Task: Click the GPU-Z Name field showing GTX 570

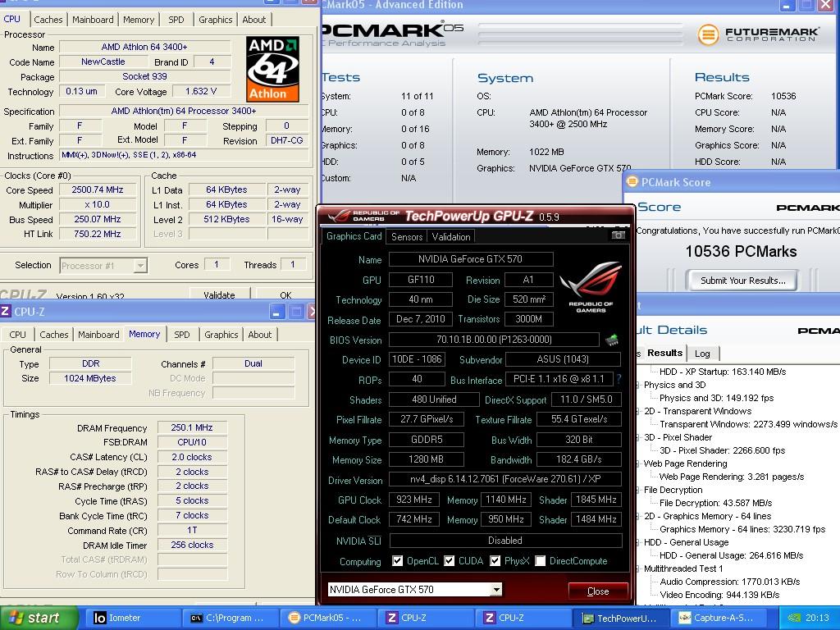Action: (x=470, y=259)
